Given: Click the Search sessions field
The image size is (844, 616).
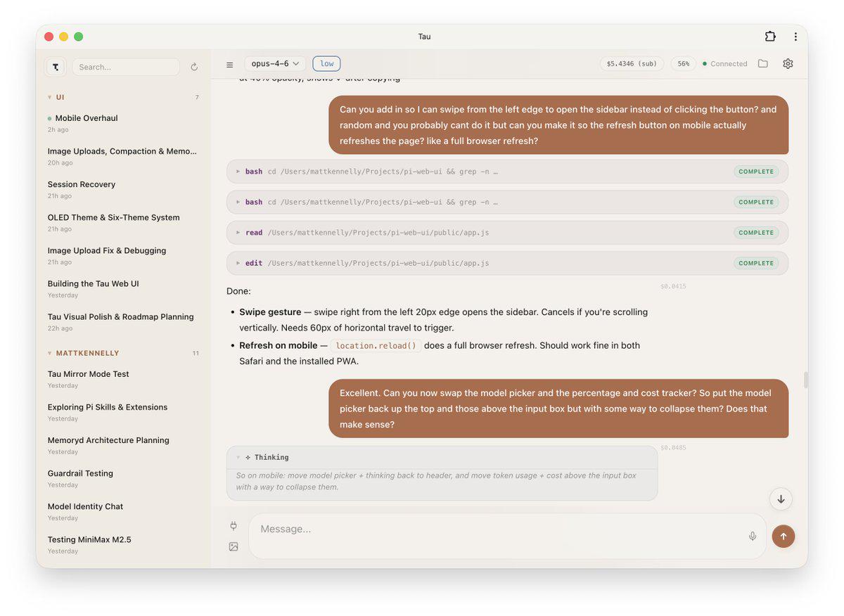Looking at the screenshot, I should [x=126, y=67].
